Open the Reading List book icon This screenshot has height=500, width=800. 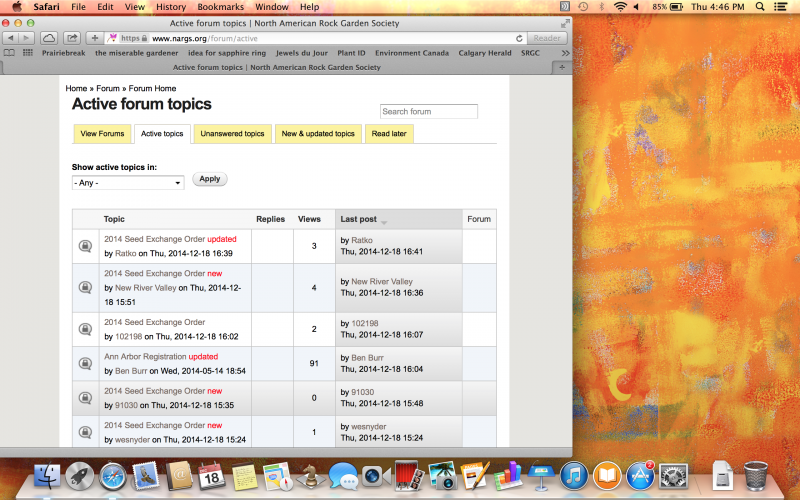[10, 53]
